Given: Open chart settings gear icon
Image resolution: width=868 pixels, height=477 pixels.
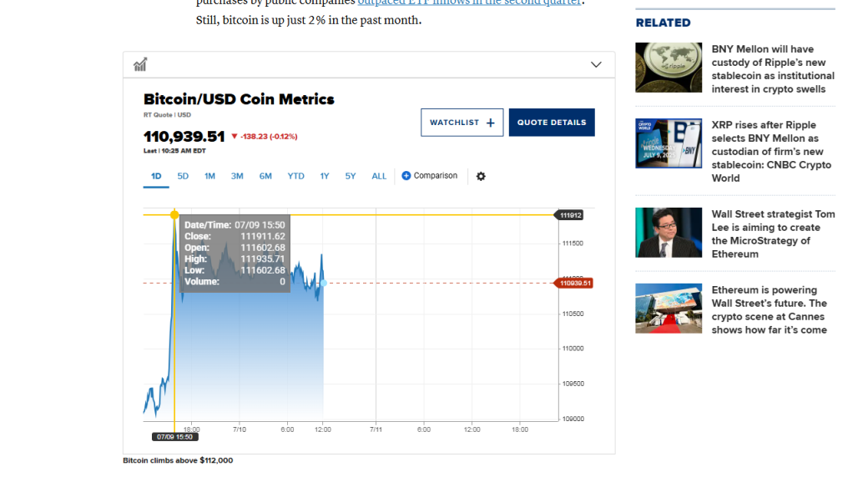Looking at the screenshot, I should coord(481,176).
